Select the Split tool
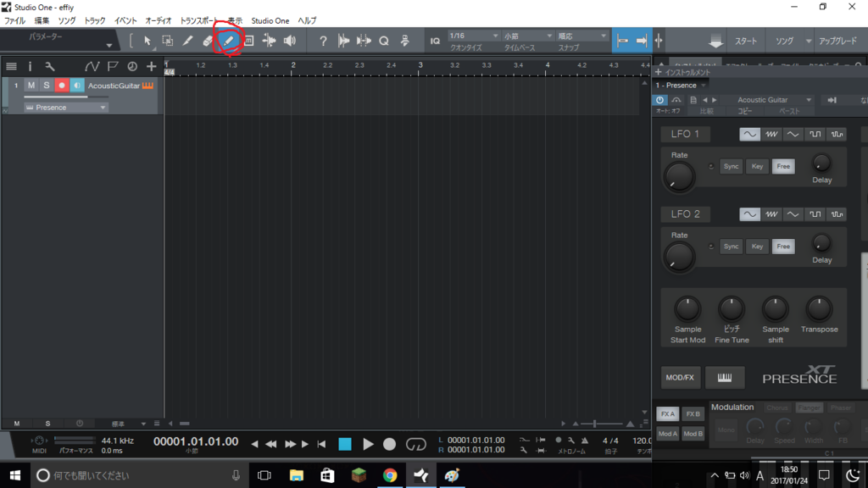868x488 pixels. click(x=187, y=41)
